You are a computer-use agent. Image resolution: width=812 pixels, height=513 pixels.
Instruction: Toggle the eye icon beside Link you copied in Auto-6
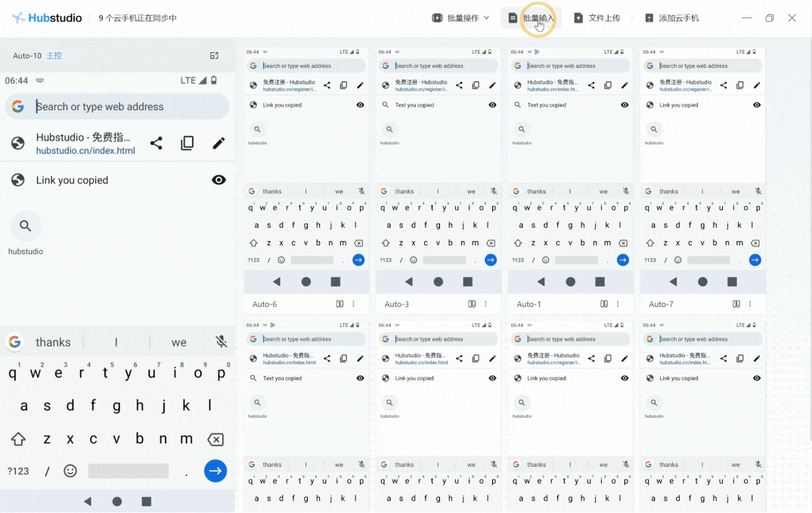(361, 104)
